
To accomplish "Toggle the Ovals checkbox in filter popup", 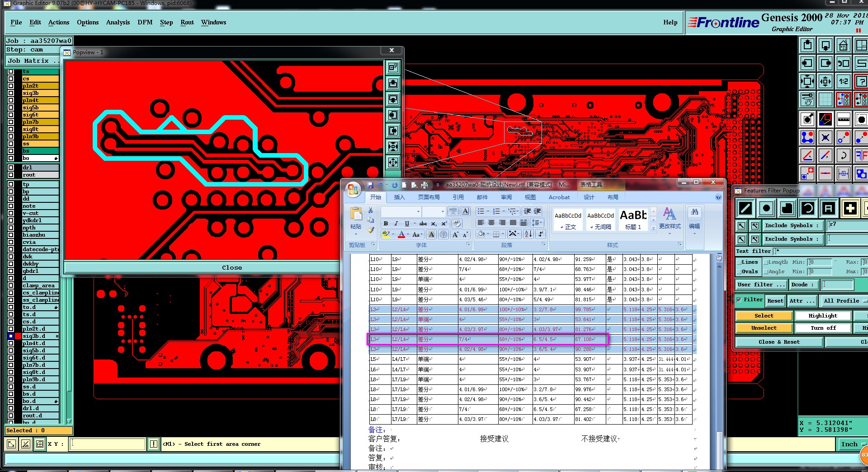I will [739, 271].
